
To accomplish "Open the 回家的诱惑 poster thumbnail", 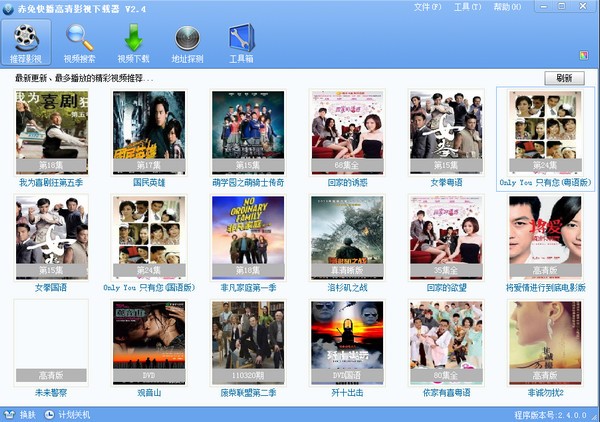I will click(x=347, y=132).
